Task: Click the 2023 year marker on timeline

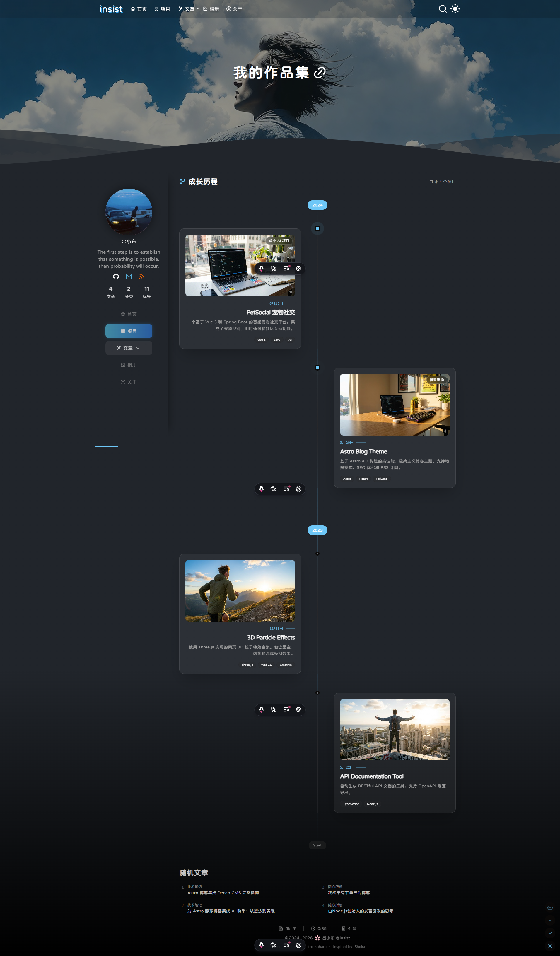Action: coord(317,530)
